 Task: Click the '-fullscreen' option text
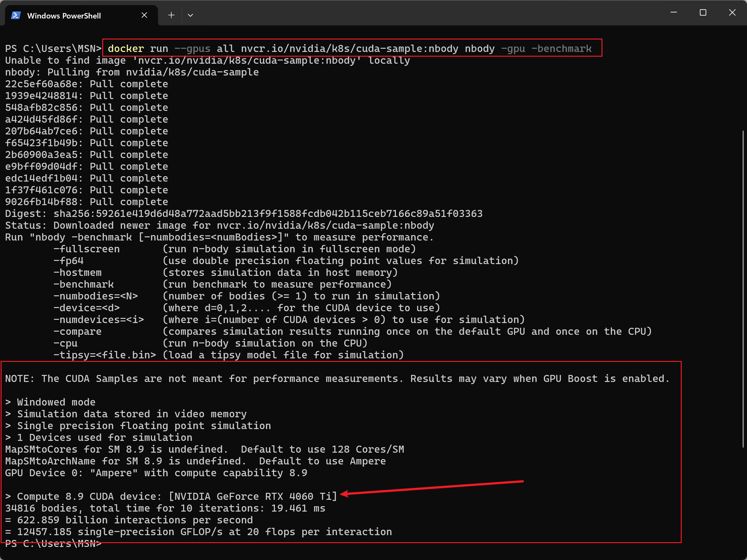click(87, 249)
